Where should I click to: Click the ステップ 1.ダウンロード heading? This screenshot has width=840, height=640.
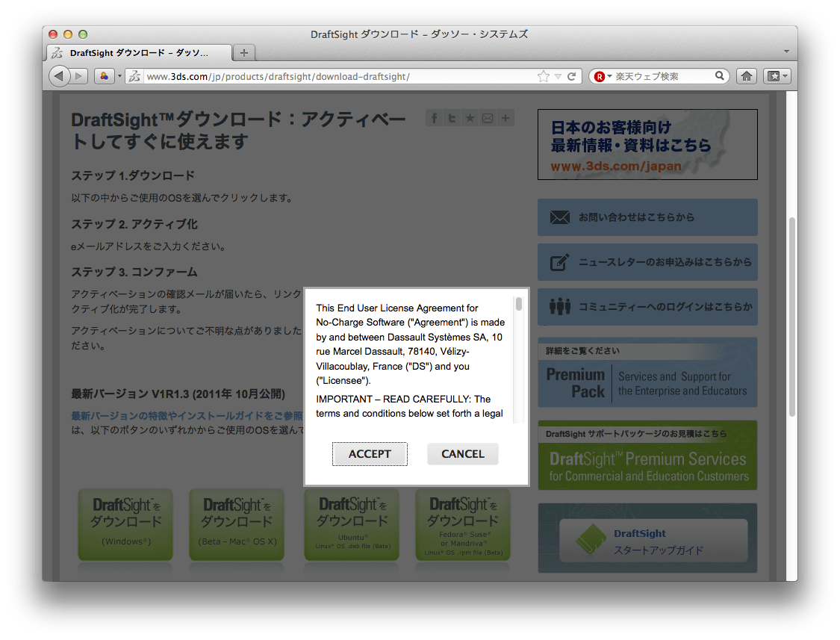tap(133, 175)
